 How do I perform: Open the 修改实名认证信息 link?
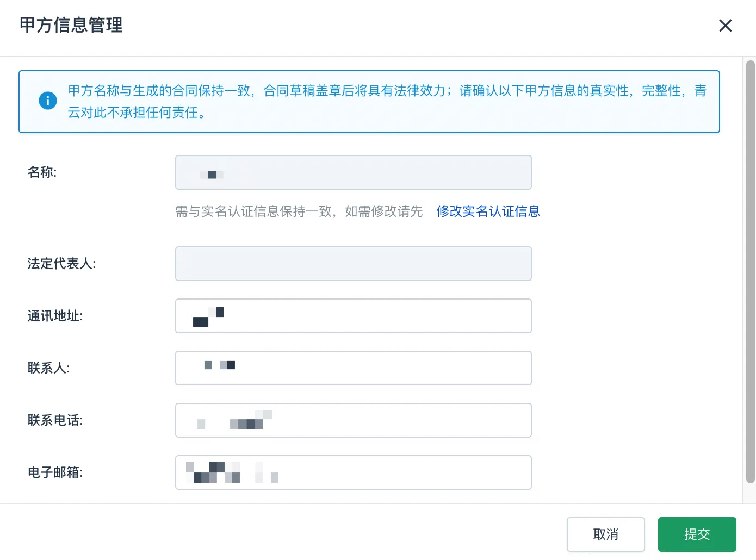[488, 211]
